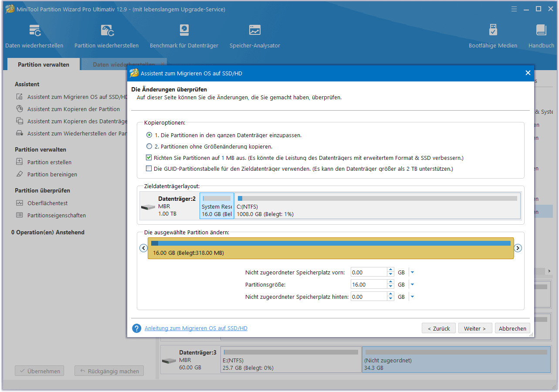
Task: Toggle align partitions to 1 MB checkbox
Action: [149, 158]
